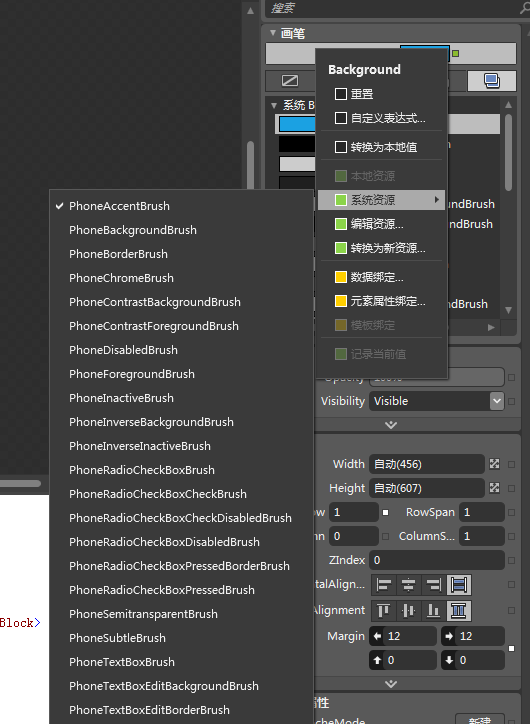Align horizontally to the center
This screenshot has height=724, width=530.
point(409,585)
